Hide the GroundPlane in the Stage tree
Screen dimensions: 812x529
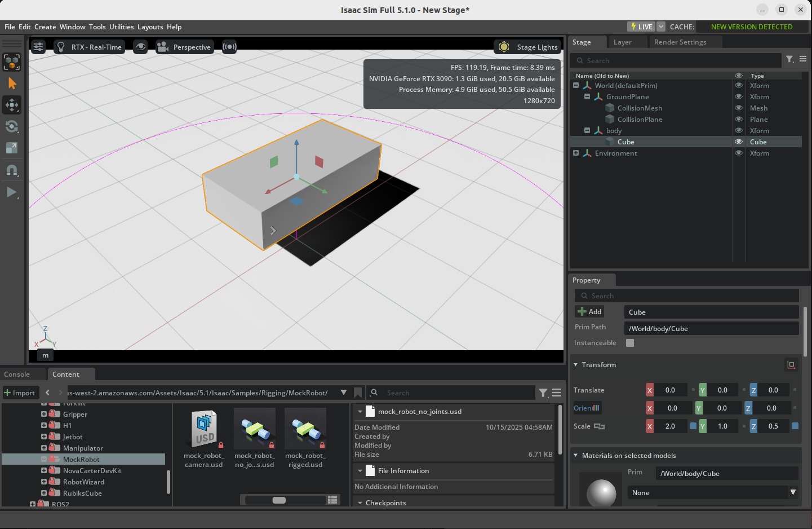[739, 96]
